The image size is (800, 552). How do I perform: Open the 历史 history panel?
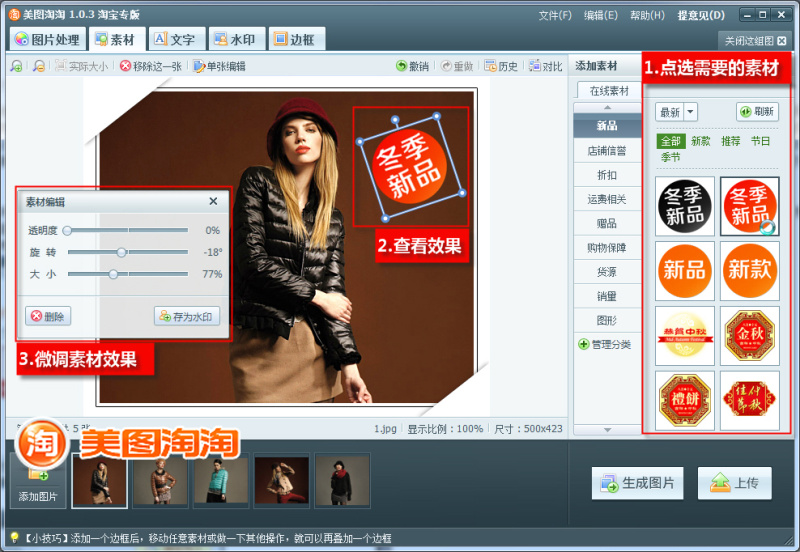[x=501, y=66]
